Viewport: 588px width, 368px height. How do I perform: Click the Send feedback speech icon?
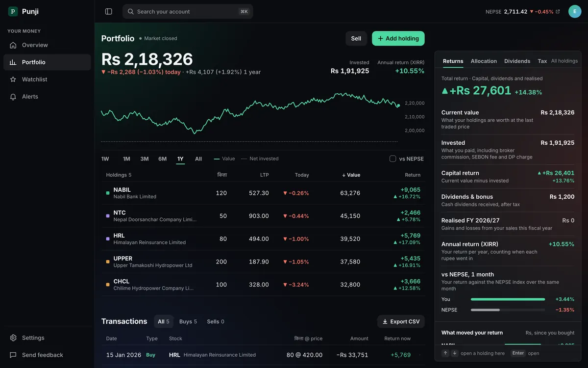click(x=13, y=355)
